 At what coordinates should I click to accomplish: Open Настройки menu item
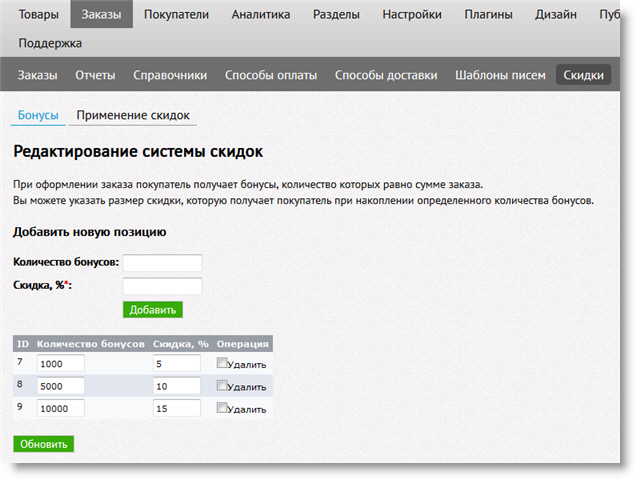412,15
